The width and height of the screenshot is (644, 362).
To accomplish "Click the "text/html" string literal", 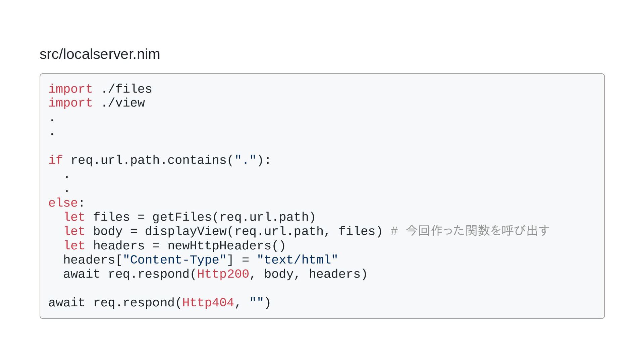I will coord(297,260).
